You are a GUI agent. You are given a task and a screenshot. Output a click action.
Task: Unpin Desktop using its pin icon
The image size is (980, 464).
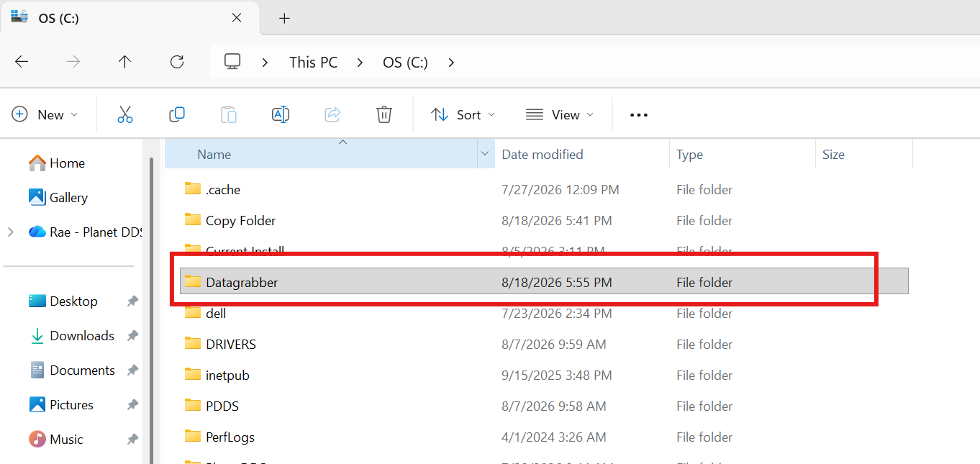(132, 301)
